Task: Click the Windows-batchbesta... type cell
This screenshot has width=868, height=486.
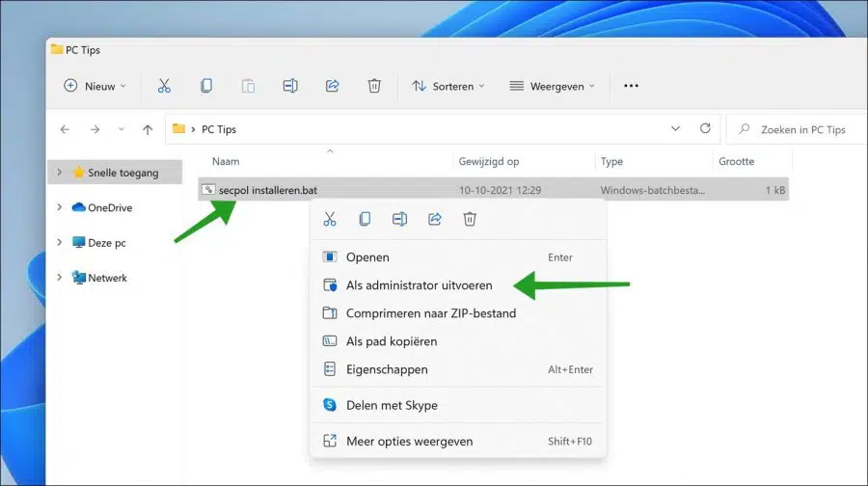Action: (x=653, y=190)
